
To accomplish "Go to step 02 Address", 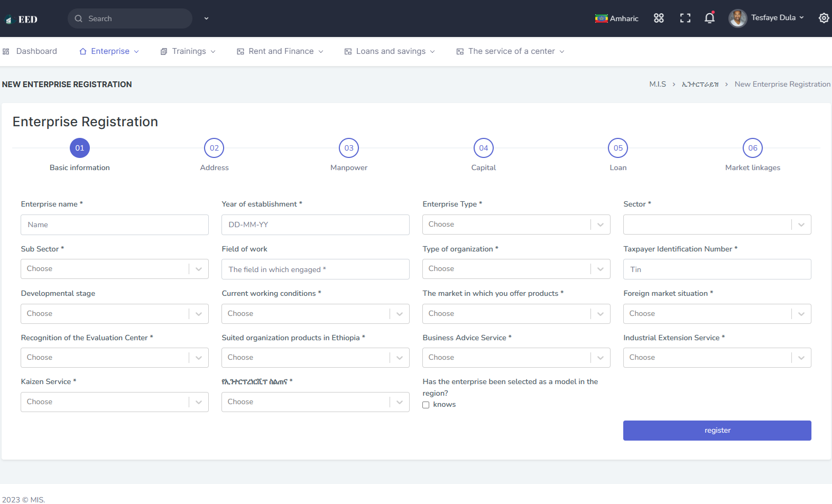I will click(x=214, y=148).
